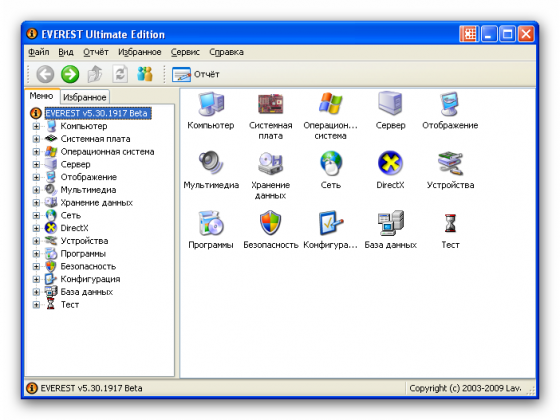The width and height of the screenshot is (560, 420).
Task: Open the Справка menu
Action: [x=226, y=52]
